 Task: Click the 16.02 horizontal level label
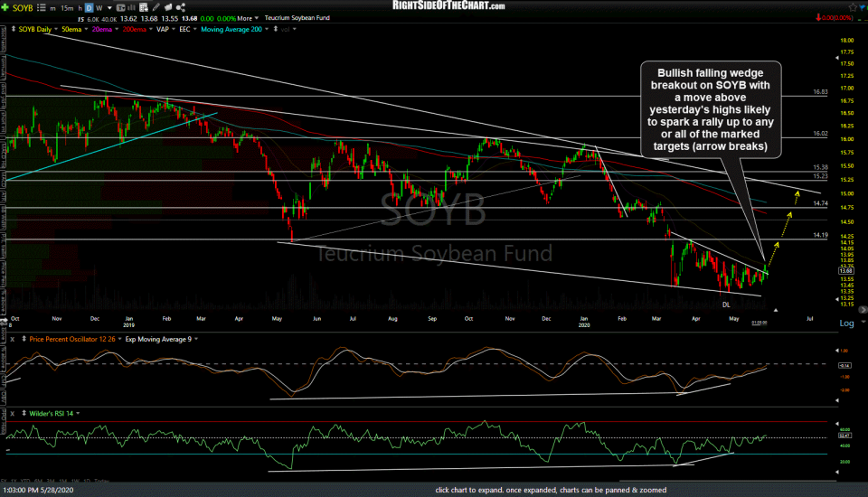point(820,134)
